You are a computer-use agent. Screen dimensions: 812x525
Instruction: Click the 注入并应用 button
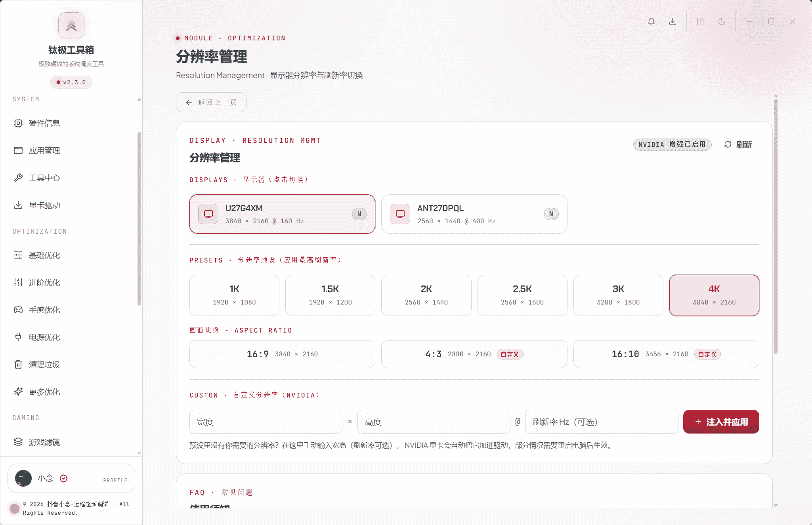tap(721, 422)
